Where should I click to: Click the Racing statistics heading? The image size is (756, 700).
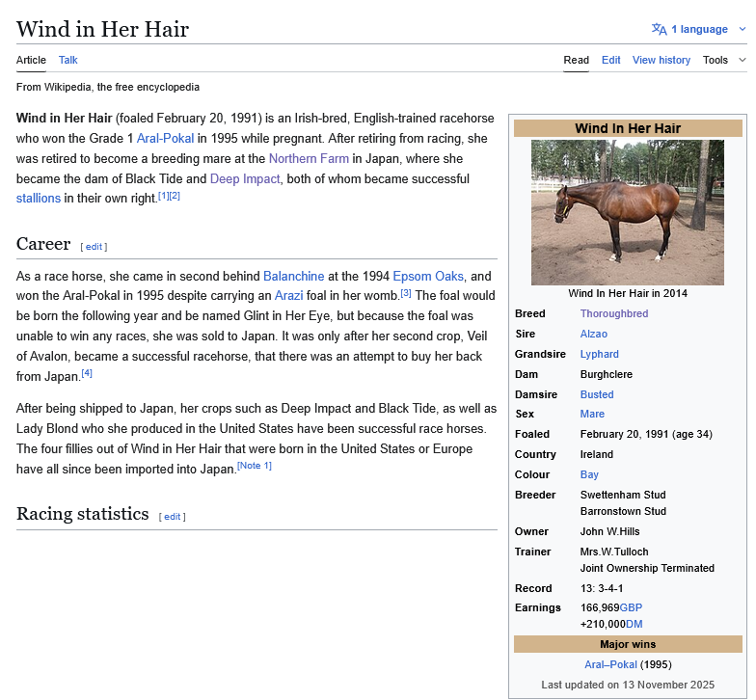coord(83,514)
